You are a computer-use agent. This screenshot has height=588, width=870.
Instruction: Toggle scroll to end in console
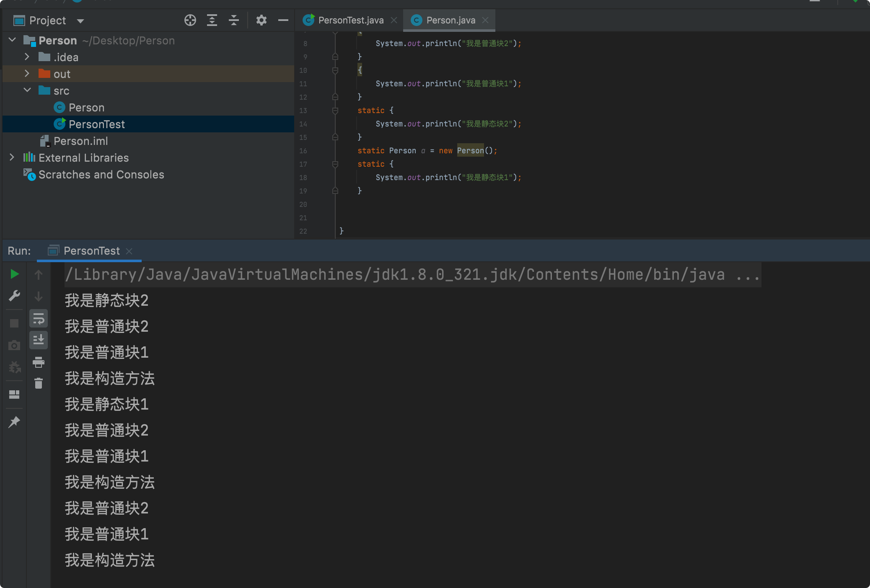tap(39, 340)
